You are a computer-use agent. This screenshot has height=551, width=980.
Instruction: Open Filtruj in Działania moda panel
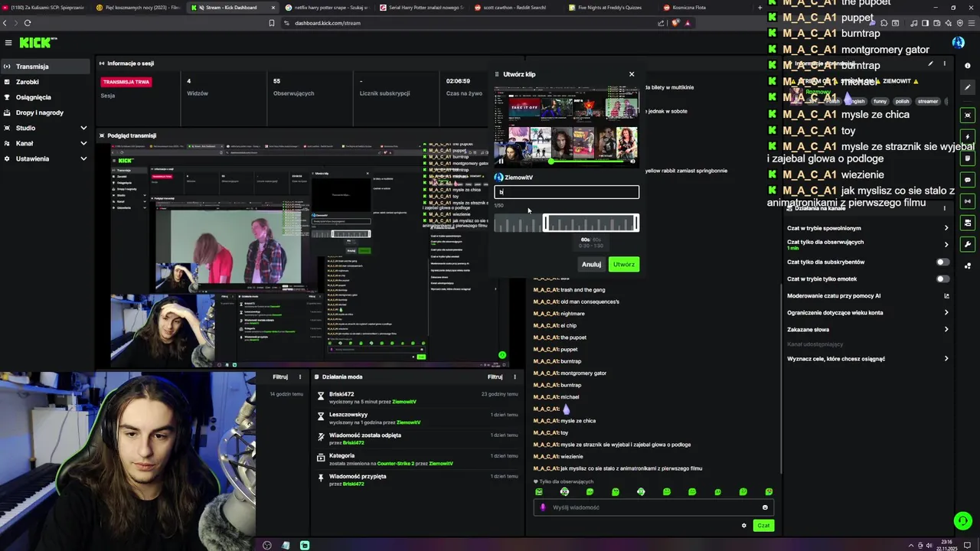pos(495,377)
